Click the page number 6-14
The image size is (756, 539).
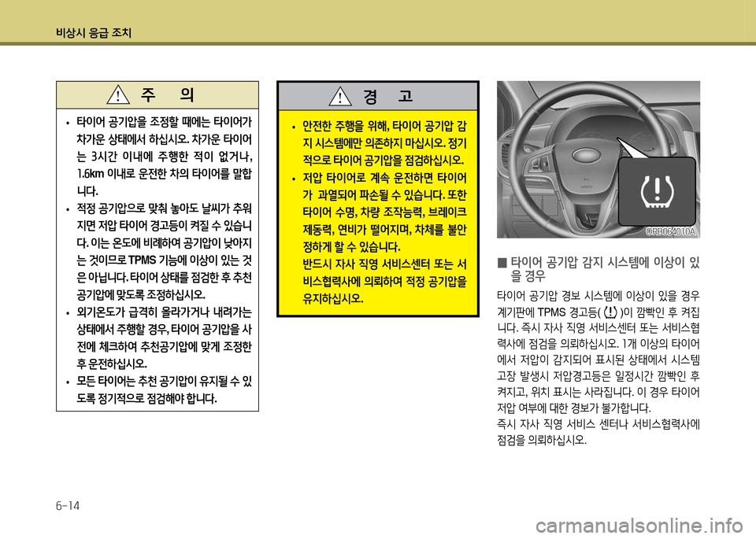click(x=68, y=506)
